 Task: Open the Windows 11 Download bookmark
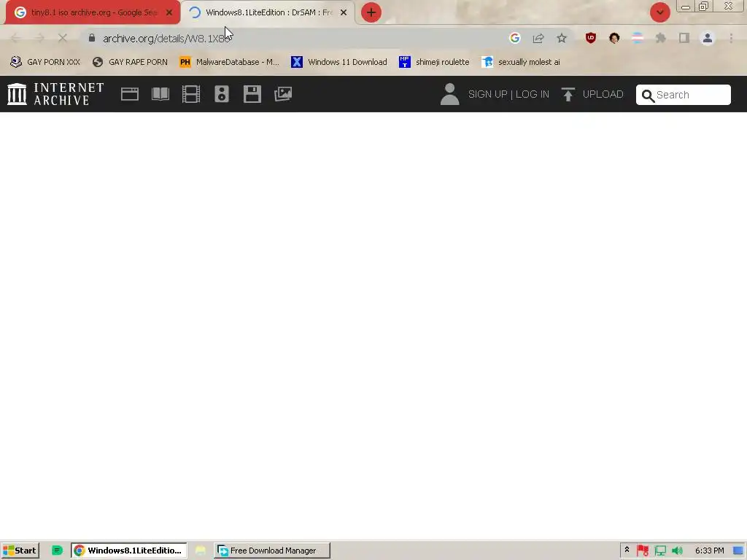point(339,62)
